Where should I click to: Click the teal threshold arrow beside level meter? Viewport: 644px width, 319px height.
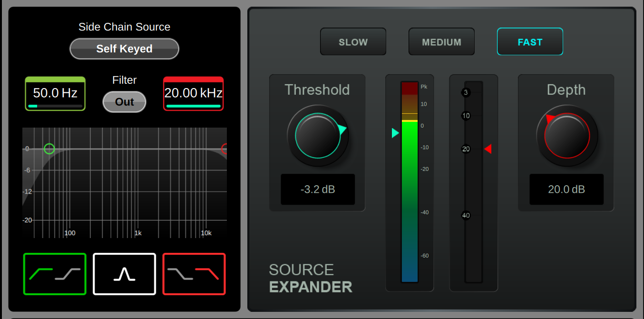(395, 133)
